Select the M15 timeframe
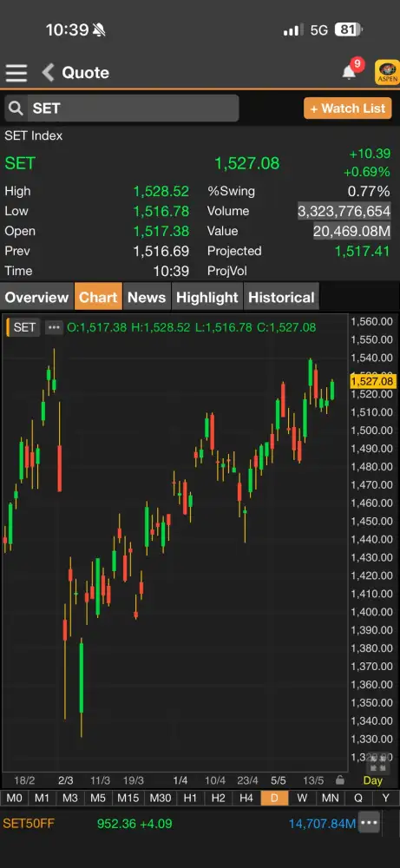 128,799
